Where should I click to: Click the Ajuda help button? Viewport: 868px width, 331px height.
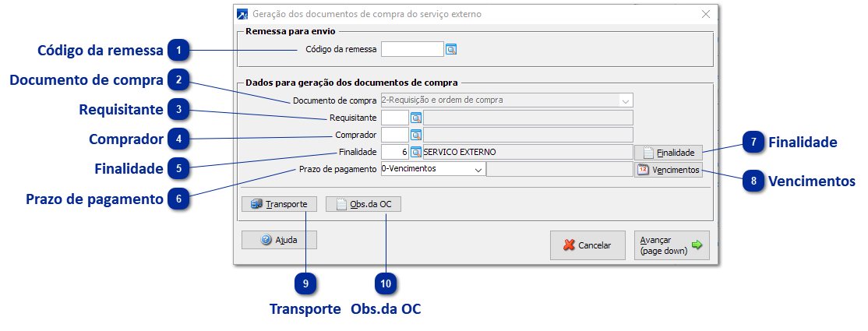279,241
